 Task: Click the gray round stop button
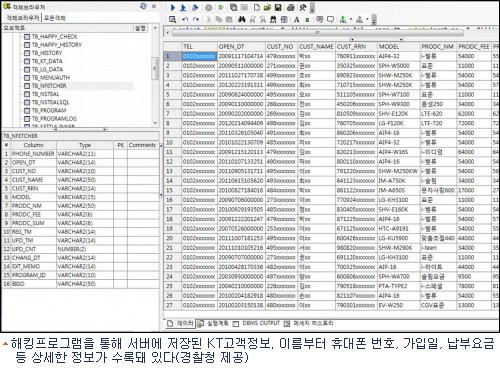click(208, 7)
